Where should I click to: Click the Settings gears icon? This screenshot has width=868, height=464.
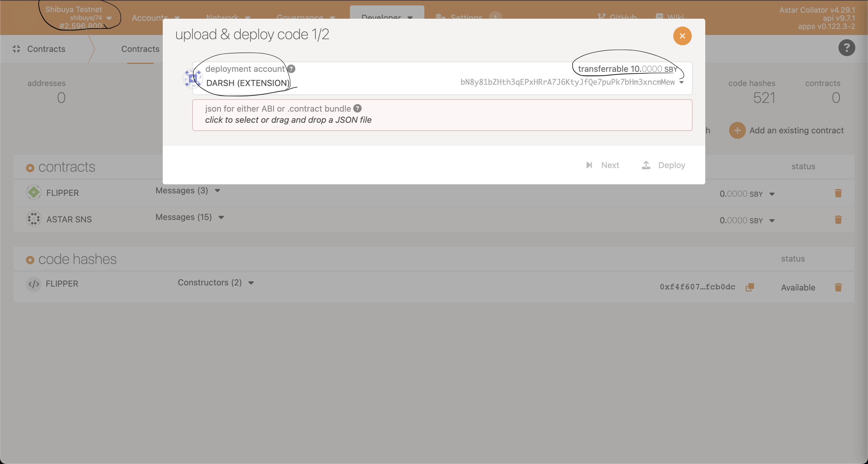click(x=440, y=17)
